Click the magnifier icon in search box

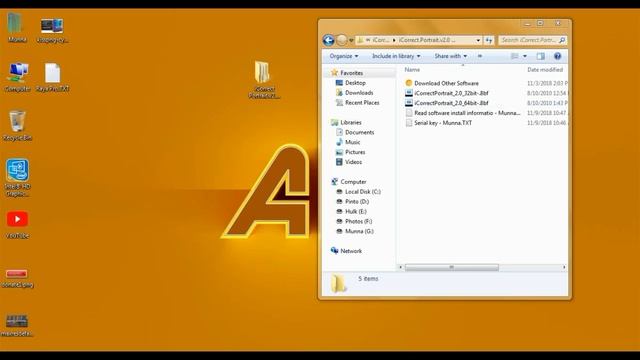point(562,40)
